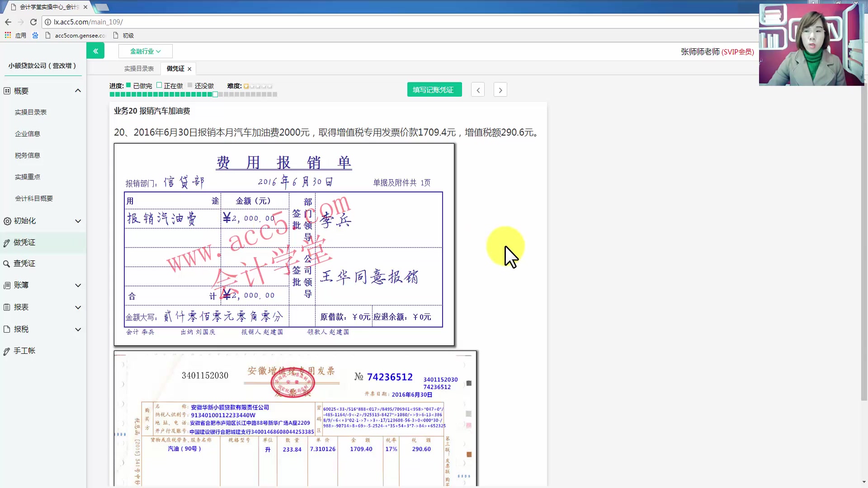This screenshot has height=488, width=868.
Task: Check the 已做完 progress checkbox
Action: tap(128, 85)
